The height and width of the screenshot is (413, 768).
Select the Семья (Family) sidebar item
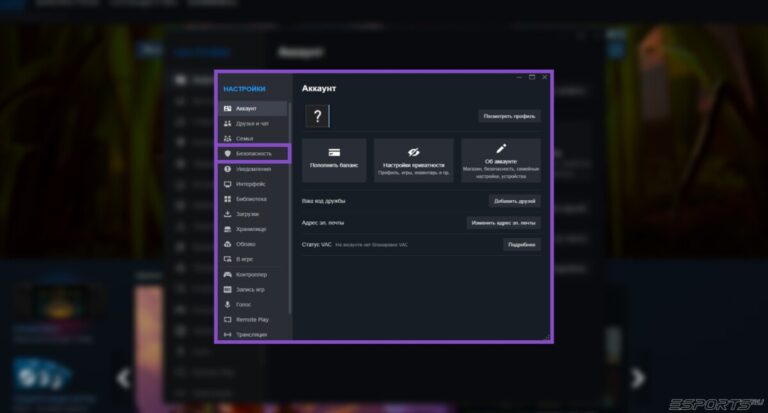[x=246, y=138]
